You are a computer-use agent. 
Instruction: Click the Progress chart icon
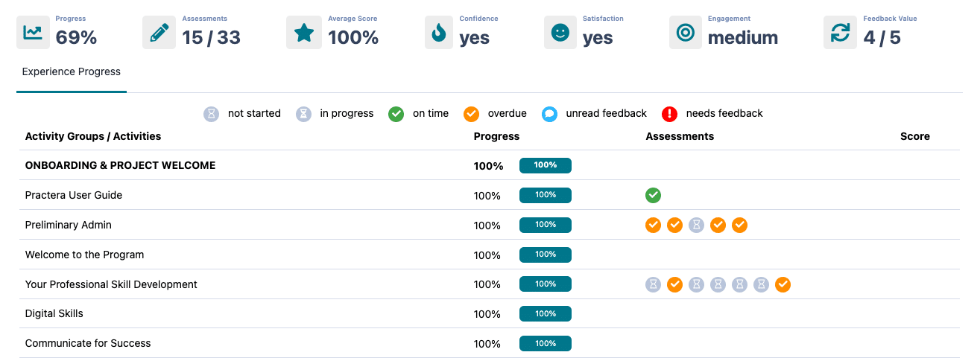click(33, 32)
